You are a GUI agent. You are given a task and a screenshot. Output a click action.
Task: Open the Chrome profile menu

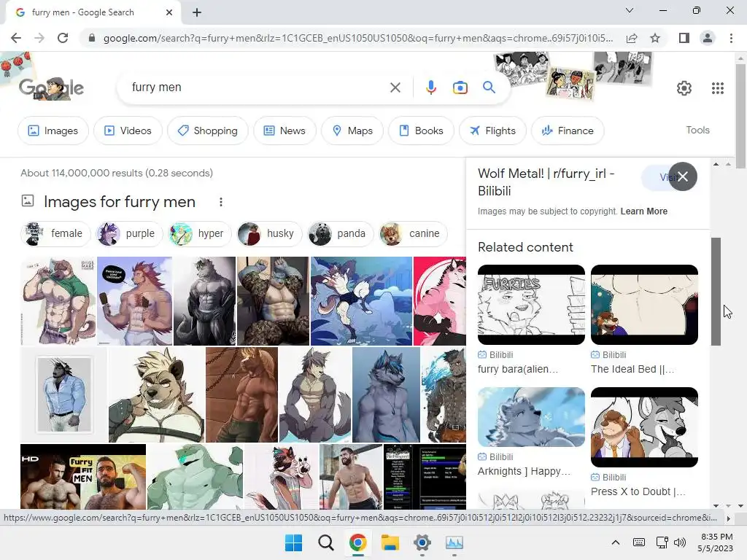click(x=708, y=38)
